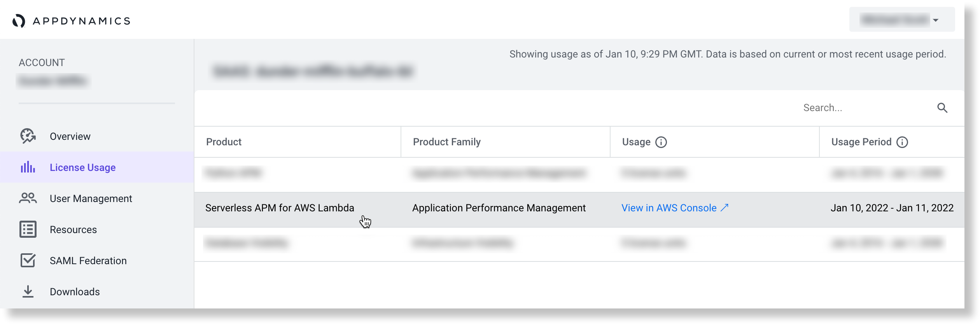Navigate to Downloads
This screenshot has width=980, height=324.
[x=75, y=292]
